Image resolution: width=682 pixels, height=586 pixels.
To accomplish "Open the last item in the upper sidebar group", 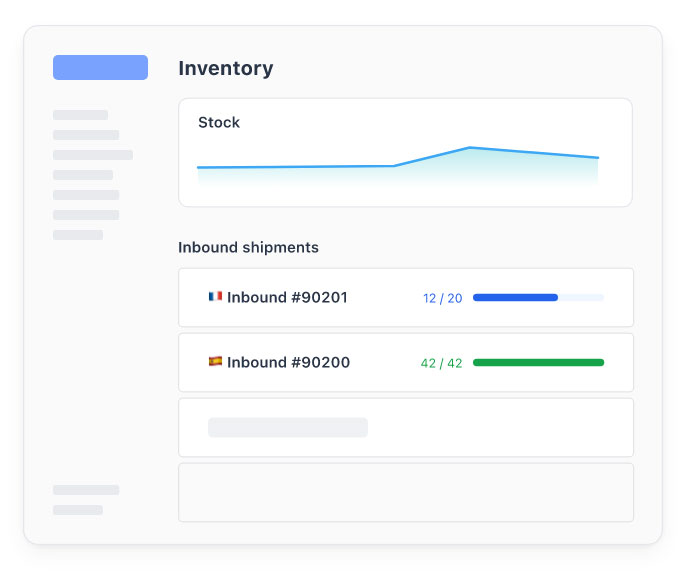I will tap(77, 235).
